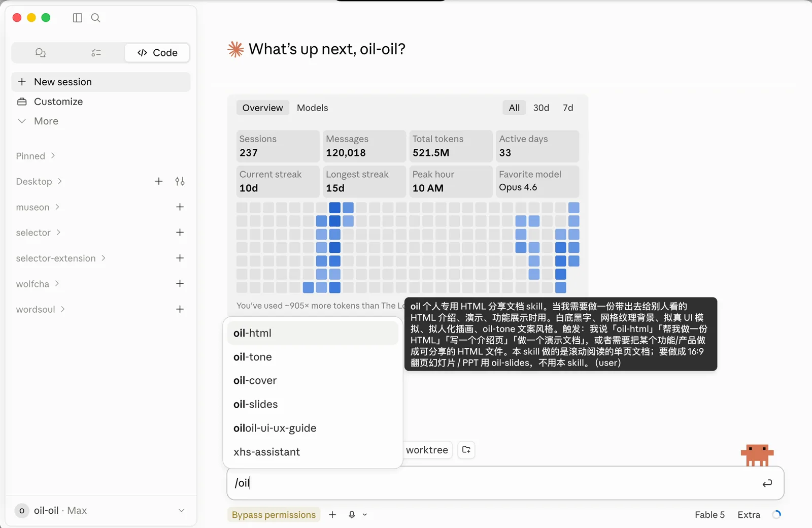
Task: Add session to museon project
Action: pos(180,207)
